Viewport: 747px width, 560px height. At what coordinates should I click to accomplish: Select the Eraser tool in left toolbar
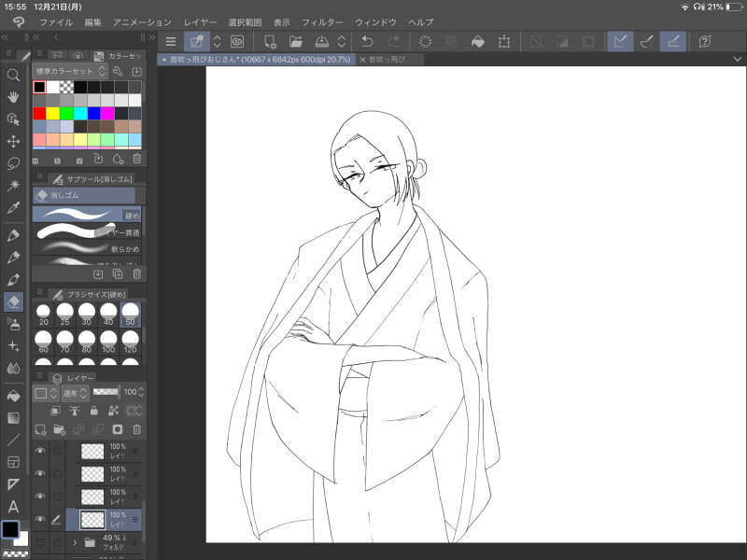[x=13, y=301]
